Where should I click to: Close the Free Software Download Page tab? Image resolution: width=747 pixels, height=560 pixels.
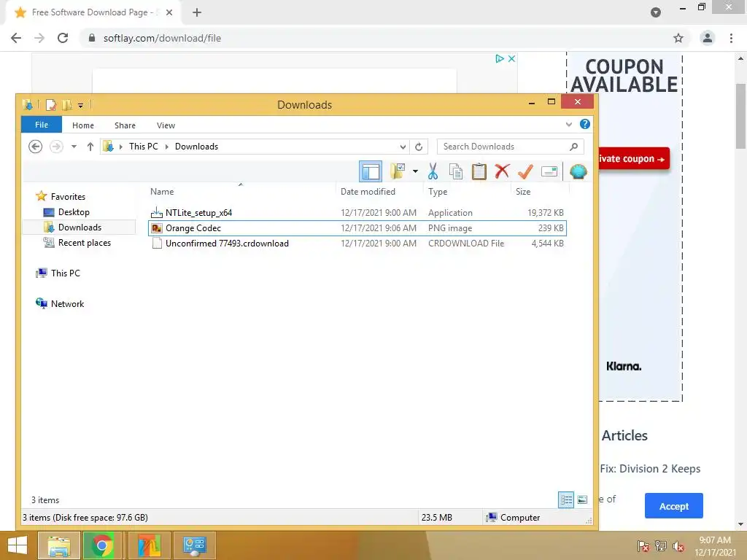click(169, 12)
